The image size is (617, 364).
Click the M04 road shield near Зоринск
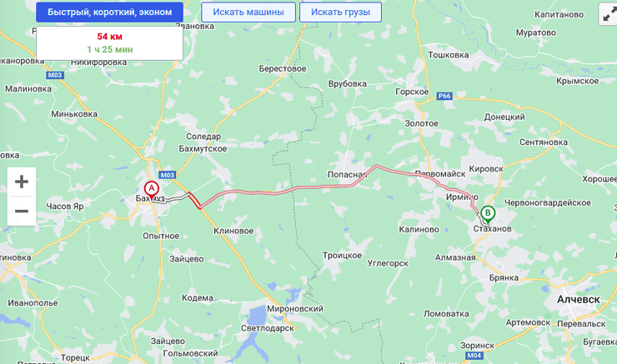(x=474, y=356)
